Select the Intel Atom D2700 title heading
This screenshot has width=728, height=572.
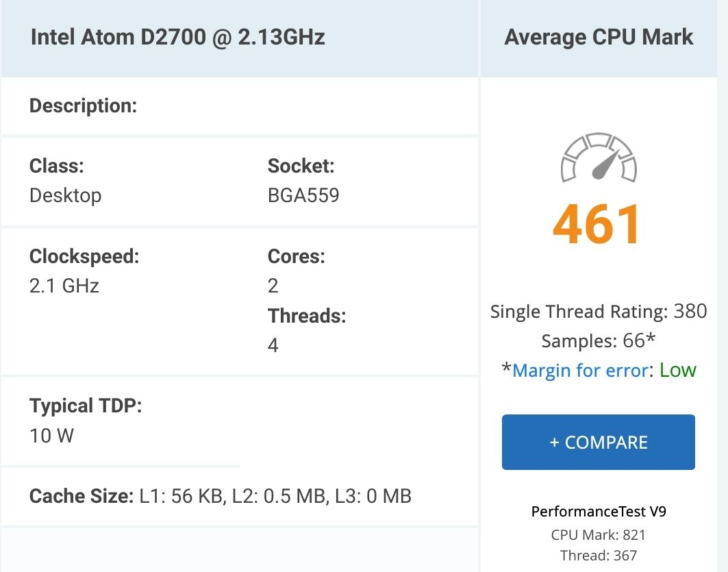[177, 37]
